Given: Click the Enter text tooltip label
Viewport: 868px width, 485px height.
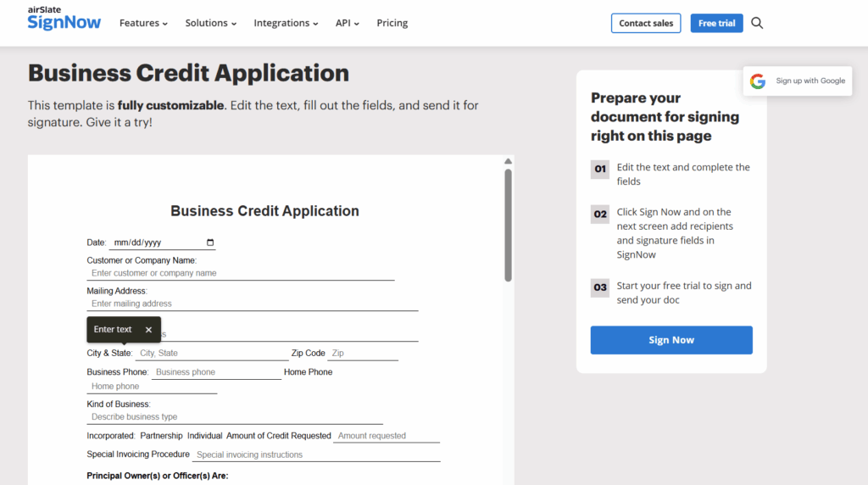Looking at the screenshot, I should coord(113,330).
